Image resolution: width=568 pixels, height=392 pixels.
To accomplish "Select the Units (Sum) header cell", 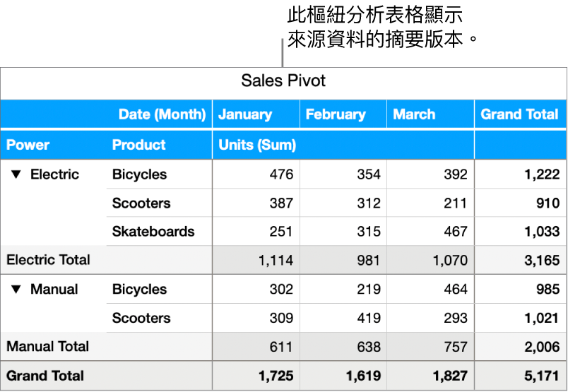I will [x=257, y=145].
